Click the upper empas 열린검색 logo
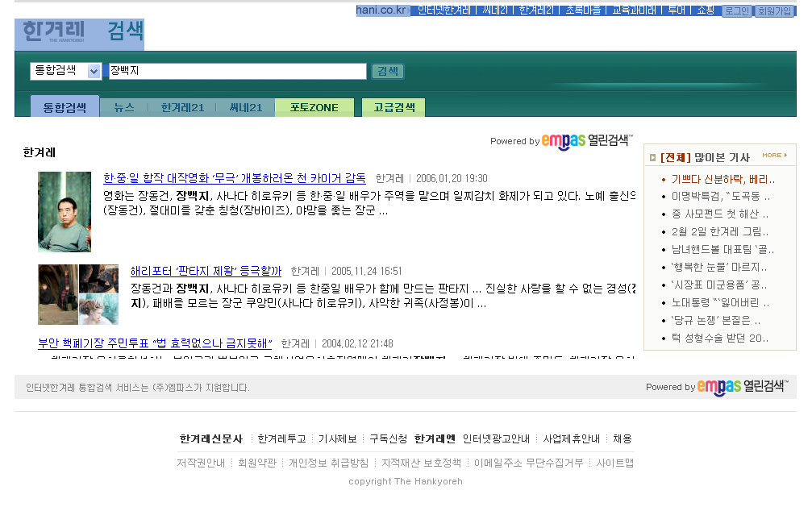812x507 pixels. (x=587, y=141)
